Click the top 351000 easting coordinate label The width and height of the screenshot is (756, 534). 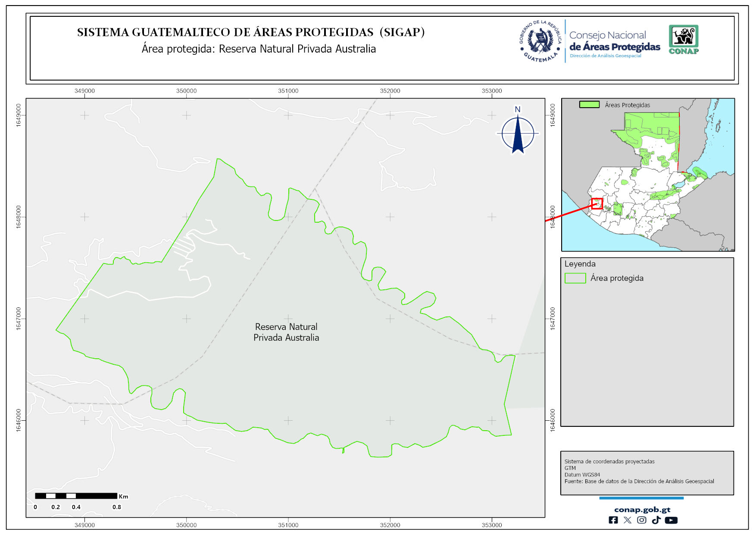[288, 91]
